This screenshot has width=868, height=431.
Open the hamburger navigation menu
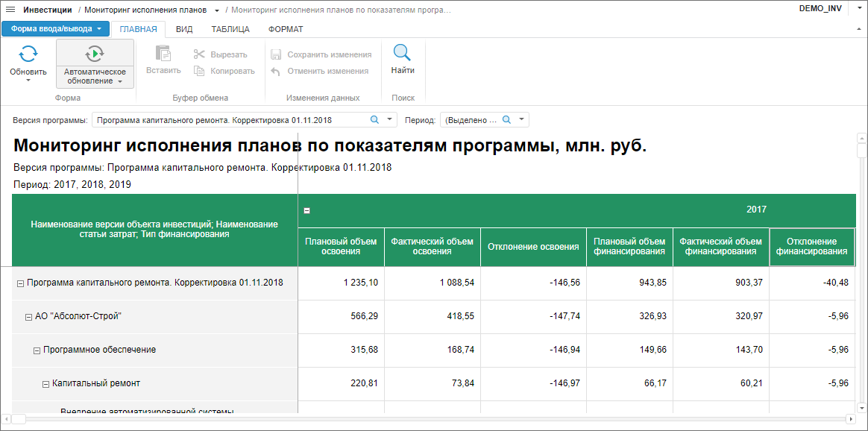(x=10, y=10)
